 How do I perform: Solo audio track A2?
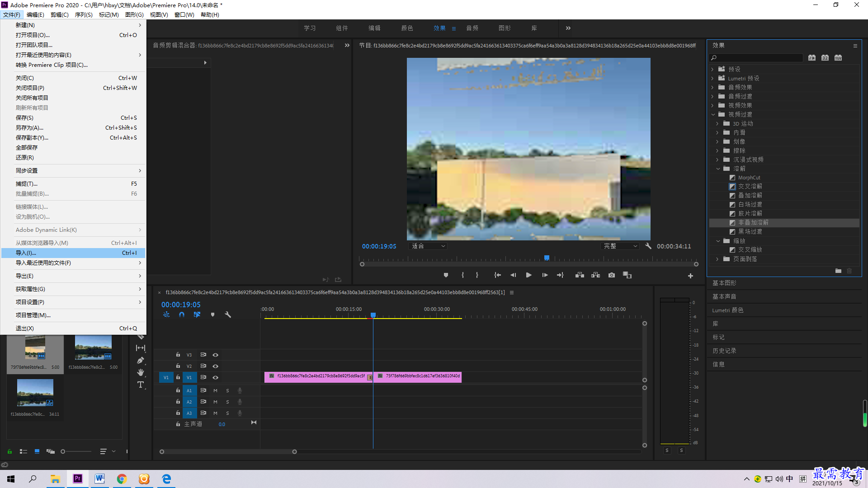point(228,402)
